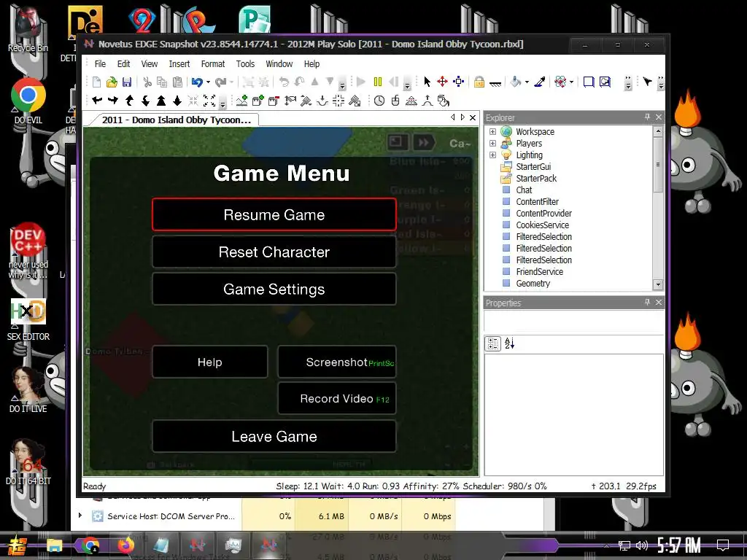Click the Resume Game button
Viewport: 747px width, 560px height.
point(274,215)
